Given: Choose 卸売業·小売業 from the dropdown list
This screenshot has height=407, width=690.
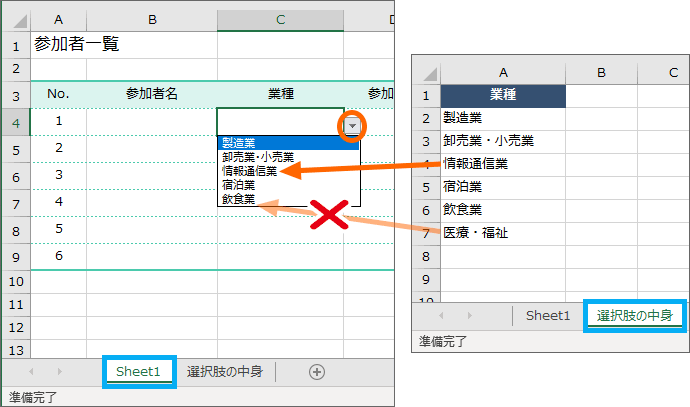Looking at the screenshot, I should tap(289, 157).
